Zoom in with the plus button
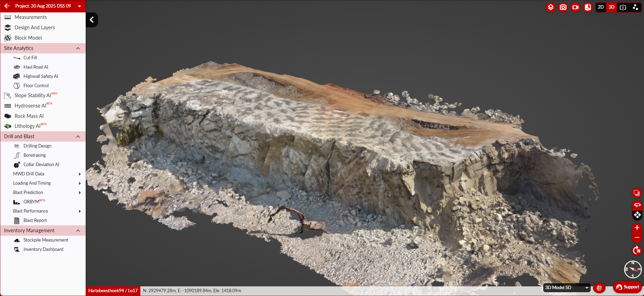The width and height of the screenshot is (644, 296). (x=637, y=228)
